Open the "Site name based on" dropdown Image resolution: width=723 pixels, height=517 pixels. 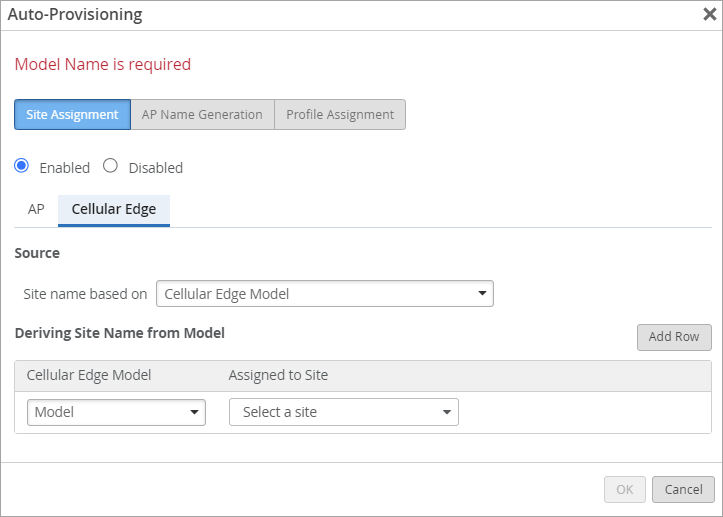tap(325, 294)
